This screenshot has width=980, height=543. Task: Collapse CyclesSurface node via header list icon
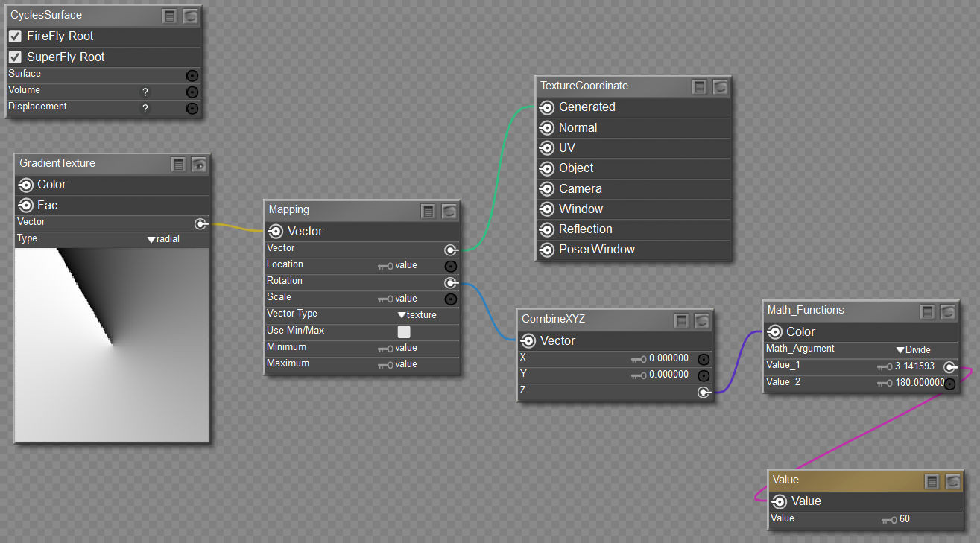pyautogui.click(x=170, y=15)
